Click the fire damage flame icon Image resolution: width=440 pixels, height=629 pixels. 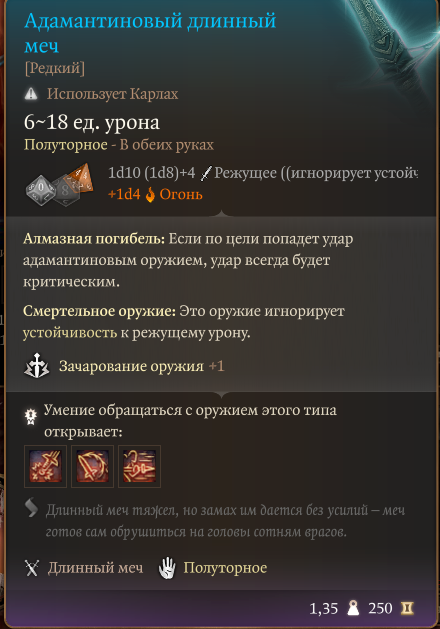pyautogui.click(x=150, y=195)
